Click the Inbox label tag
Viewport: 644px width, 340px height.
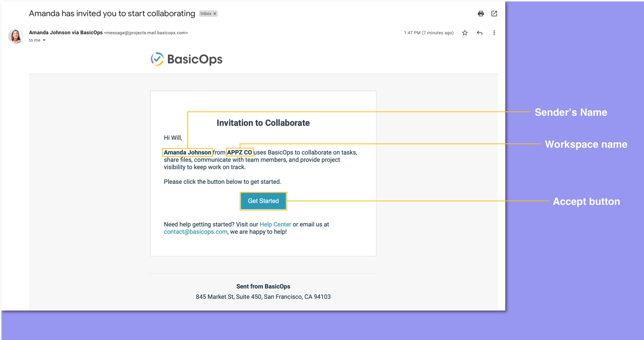[x=206, y=14]
